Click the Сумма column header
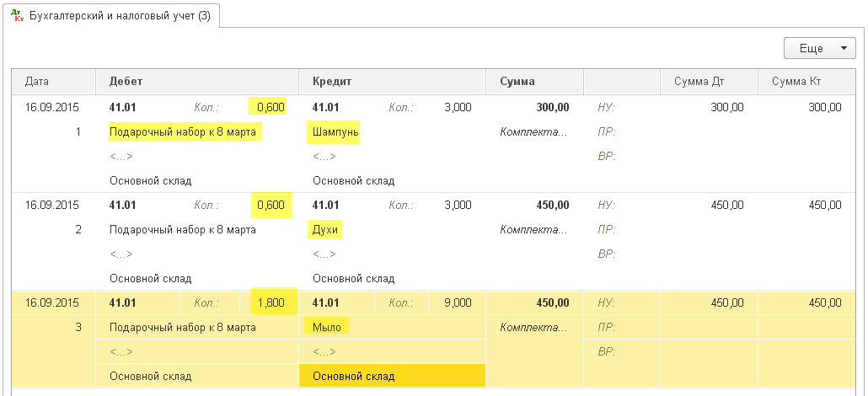This screenshot has width=868, height=396. point(517,82)
